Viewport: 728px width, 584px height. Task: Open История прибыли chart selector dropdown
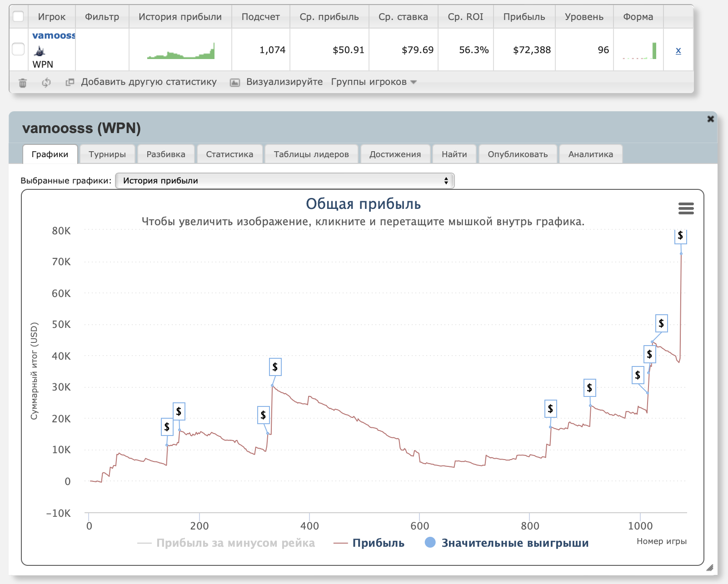pos(285,181)
